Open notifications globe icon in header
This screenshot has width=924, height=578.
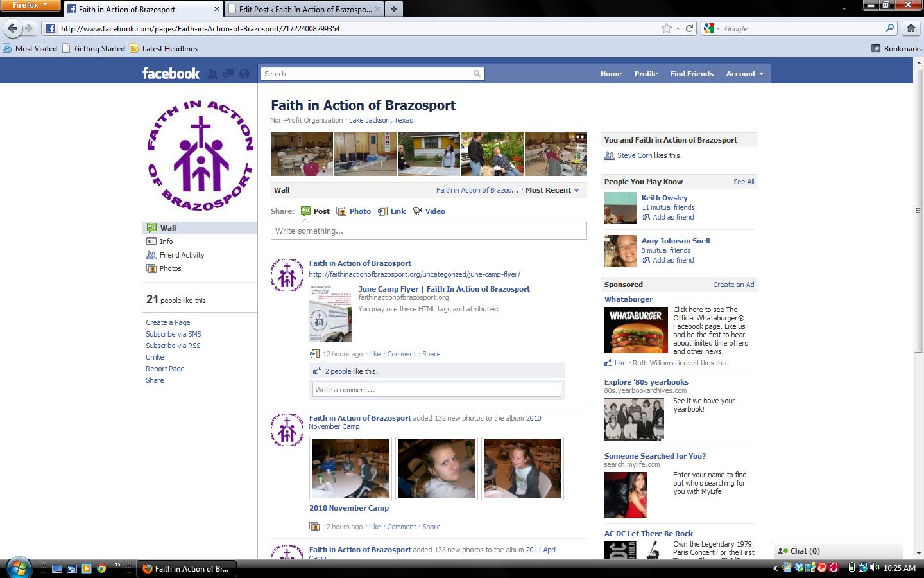pyautogui.click(x=244, y=74)
